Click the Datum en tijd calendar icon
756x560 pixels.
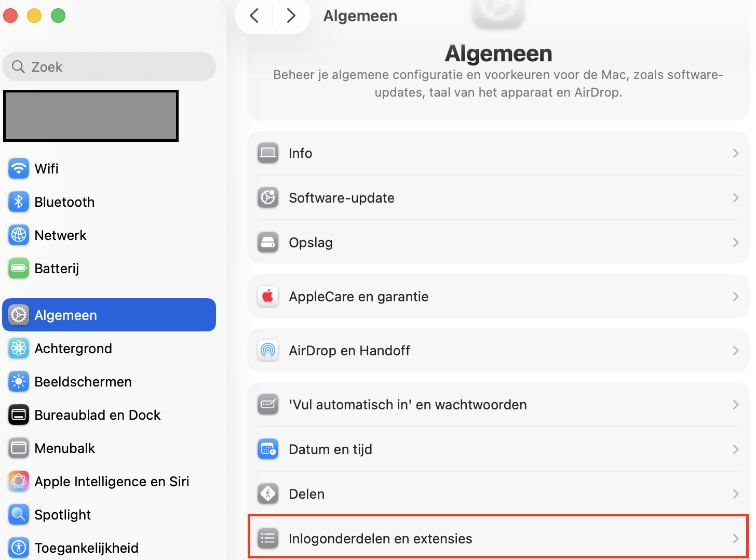pyautogui.click(x=268, y=449)
